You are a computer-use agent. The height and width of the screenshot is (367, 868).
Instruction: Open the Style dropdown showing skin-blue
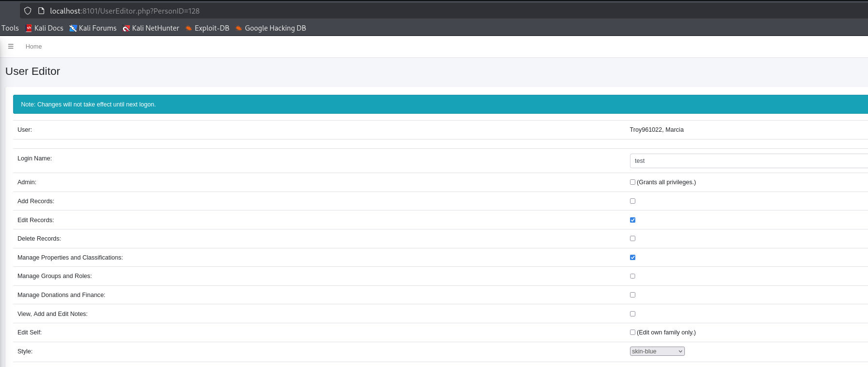(657, 351)
